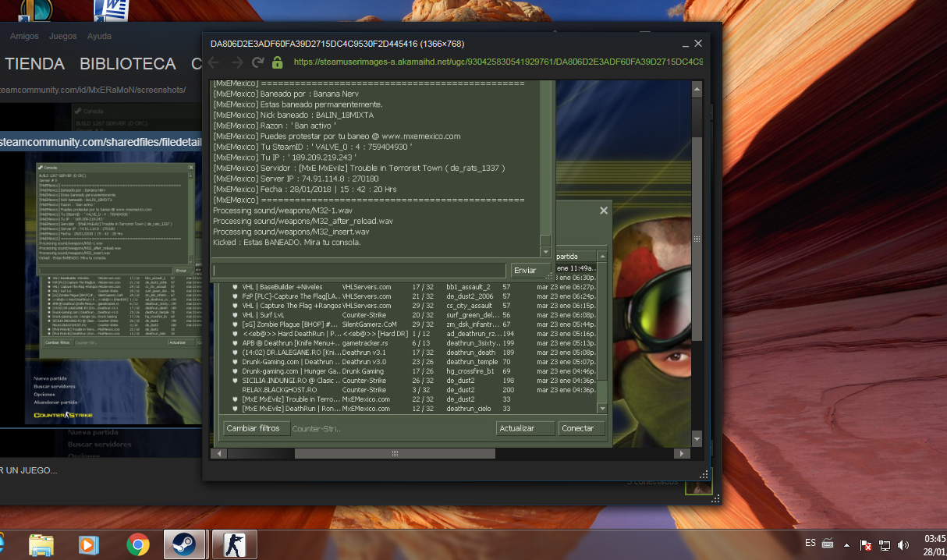Screen dimensions: 947x560
Task: Open the media player taskbar icon
Action: tap(90, 544)
